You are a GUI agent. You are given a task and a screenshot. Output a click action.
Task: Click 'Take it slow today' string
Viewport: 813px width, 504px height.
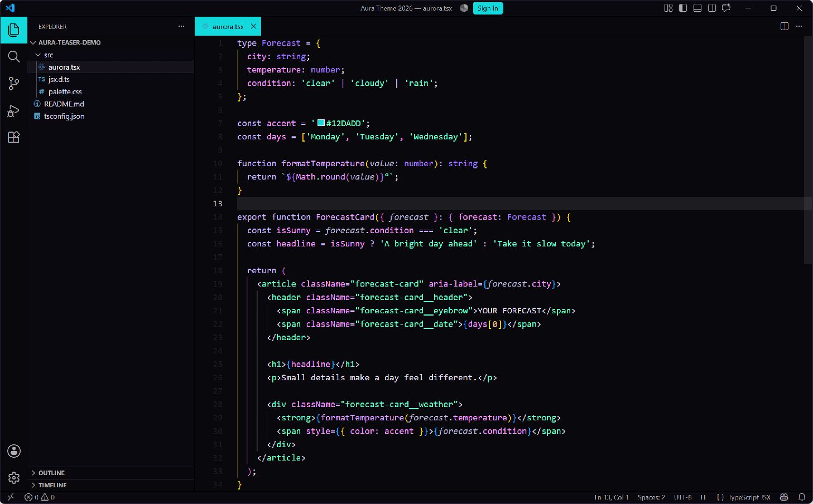pyautogui.click(x=541, y=244)
